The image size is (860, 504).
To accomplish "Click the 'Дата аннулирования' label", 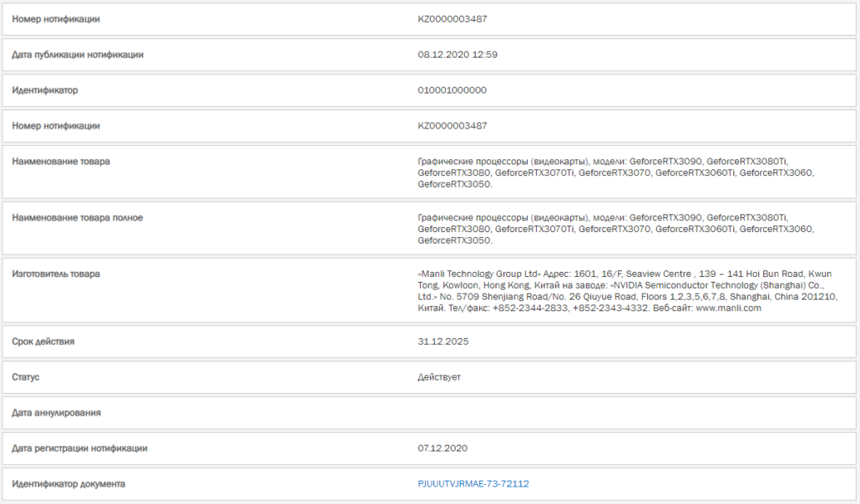I will (57, 412).
